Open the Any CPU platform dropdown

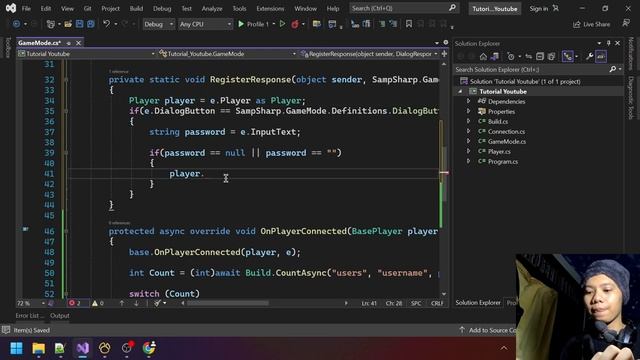pyautogui.click(x=205, y=24)
